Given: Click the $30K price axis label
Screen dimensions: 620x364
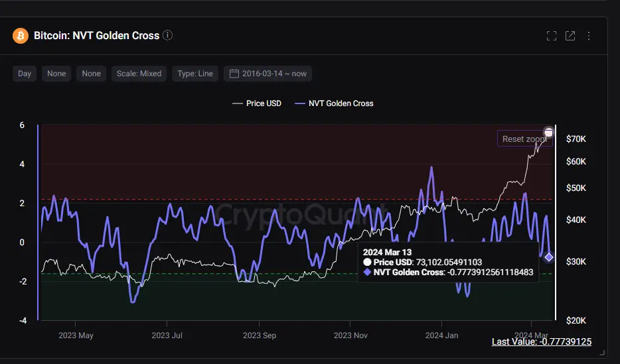Looking at the screenshot, I should [x=576, y=261].
